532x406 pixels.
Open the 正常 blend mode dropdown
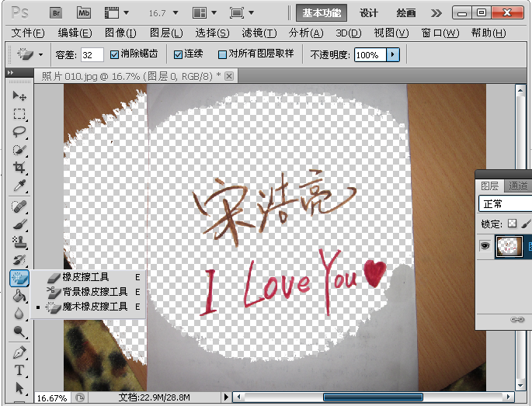click(505, 203)
